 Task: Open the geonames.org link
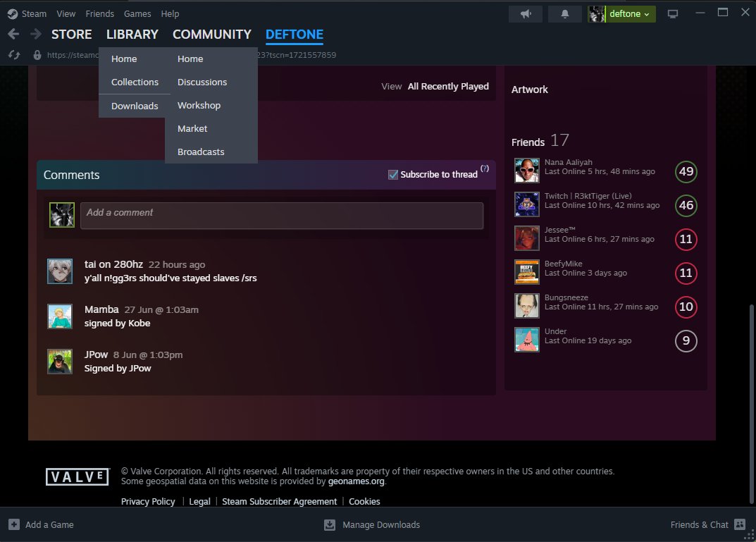point(357,481)
